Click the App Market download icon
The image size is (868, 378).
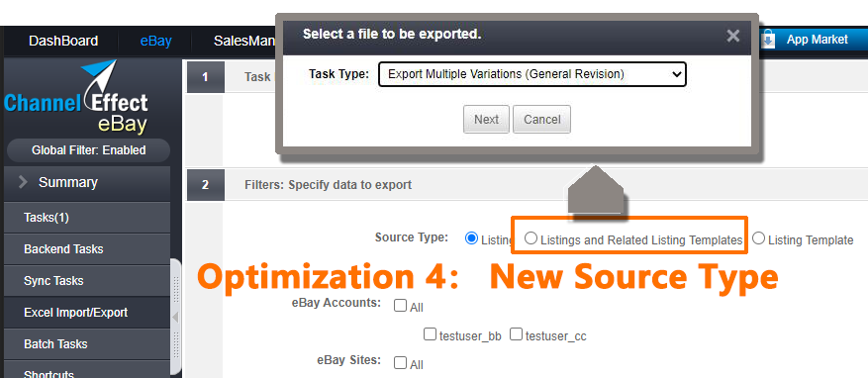[768, 40]
